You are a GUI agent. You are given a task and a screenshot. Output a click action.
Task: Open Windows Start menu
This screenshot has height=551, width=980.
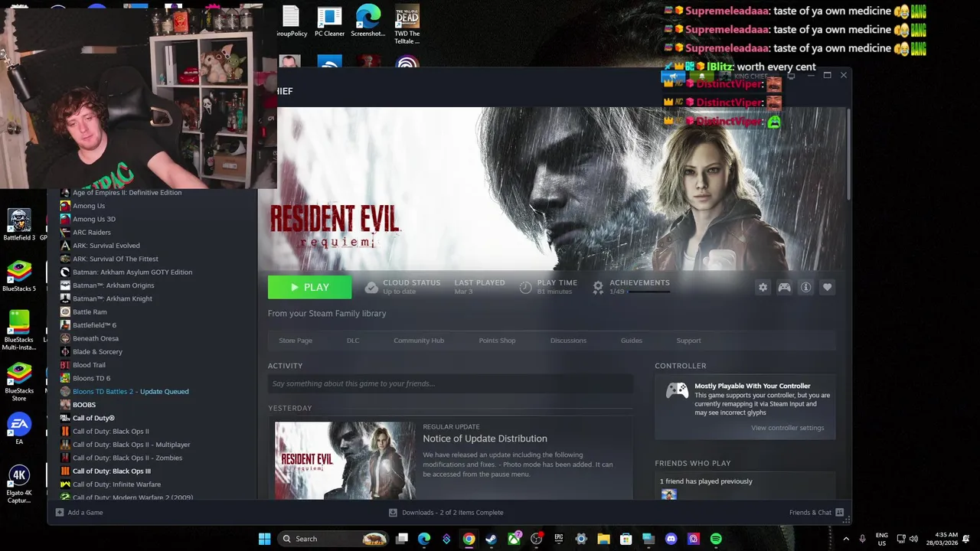264,539
